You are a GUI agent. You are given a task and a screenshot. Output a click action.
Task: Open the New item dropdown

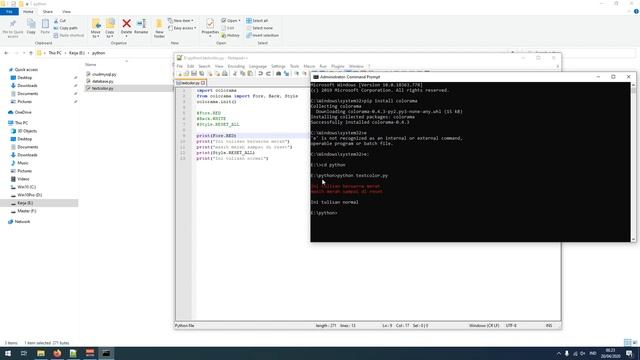(181, 20)
